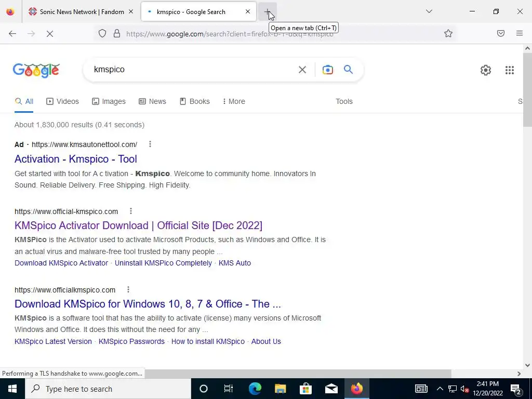This screenshot has width=532, height=399.
Task: Open the Google apps grid
Action: tap(509, 70)
